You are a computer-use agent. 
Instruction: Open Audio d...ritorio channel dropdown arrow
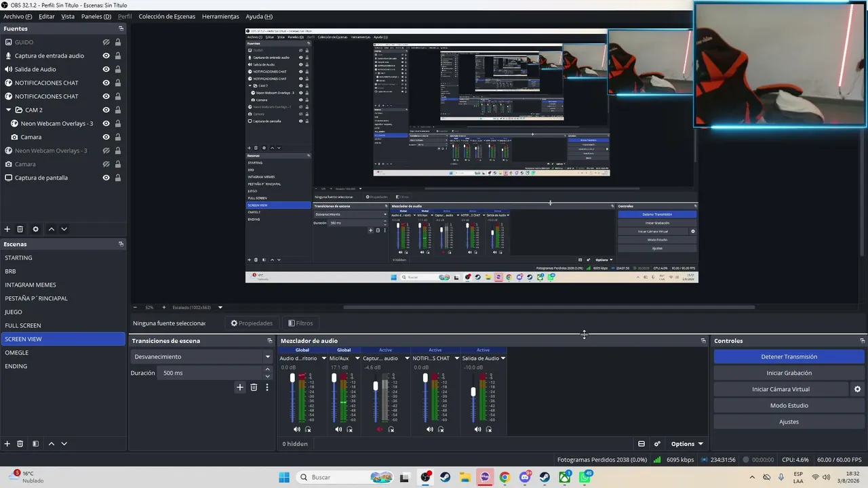(x=323, y=358)
